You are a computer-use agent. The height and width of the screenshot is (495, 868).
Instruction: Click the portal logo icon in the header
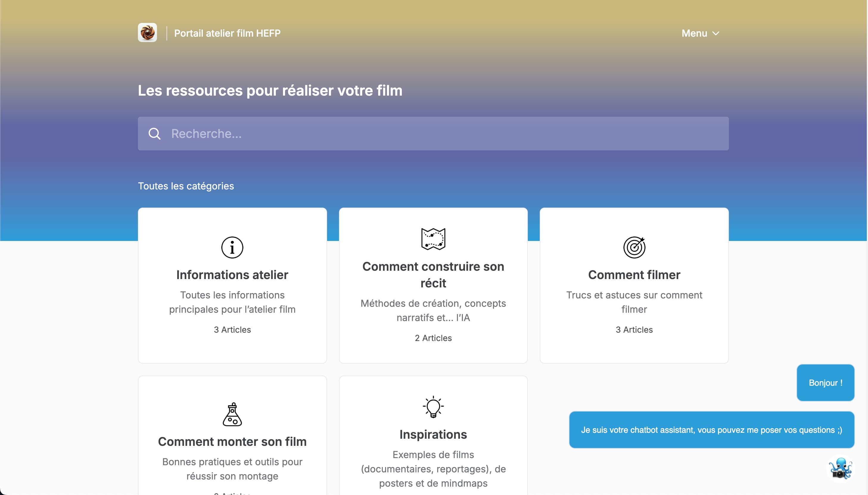coord(147,33)
